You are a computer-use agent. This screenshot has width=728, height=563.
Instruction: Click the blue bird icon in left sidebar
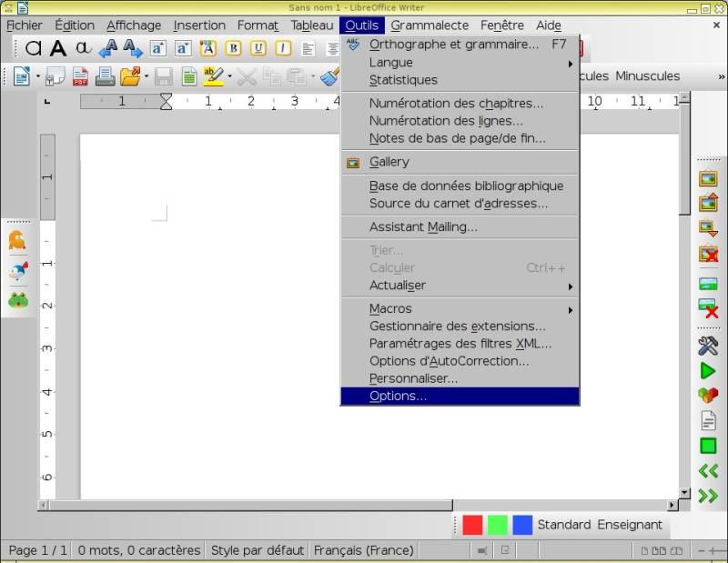coord(18,271)
